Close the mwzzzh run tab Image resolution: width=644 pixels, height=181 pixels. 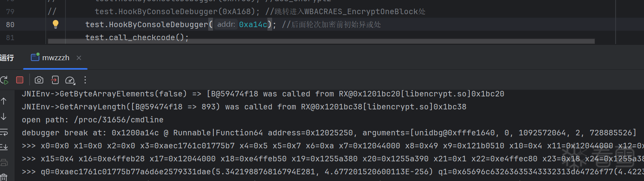(79, 58)
